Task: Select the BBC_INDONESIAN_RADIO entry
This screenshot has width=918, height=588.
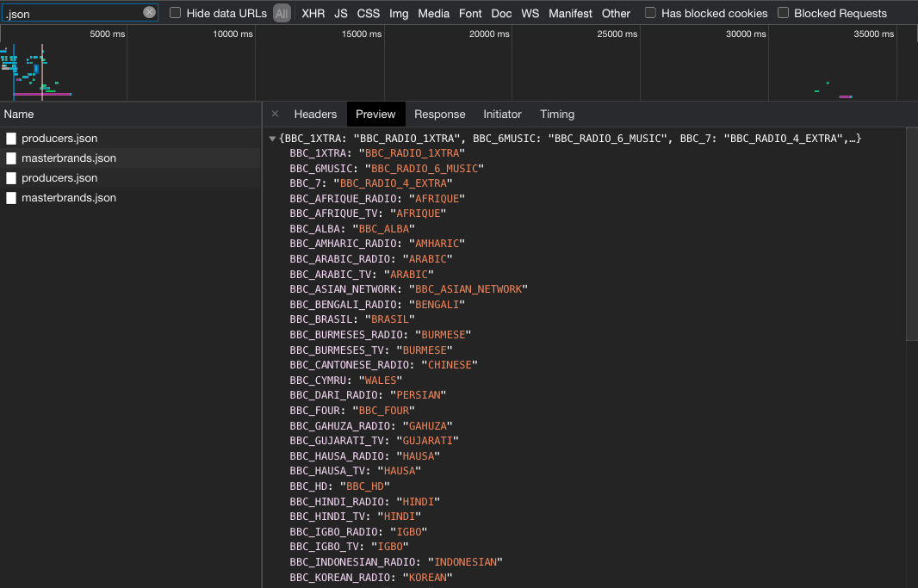Action: [x=396, y=562]
